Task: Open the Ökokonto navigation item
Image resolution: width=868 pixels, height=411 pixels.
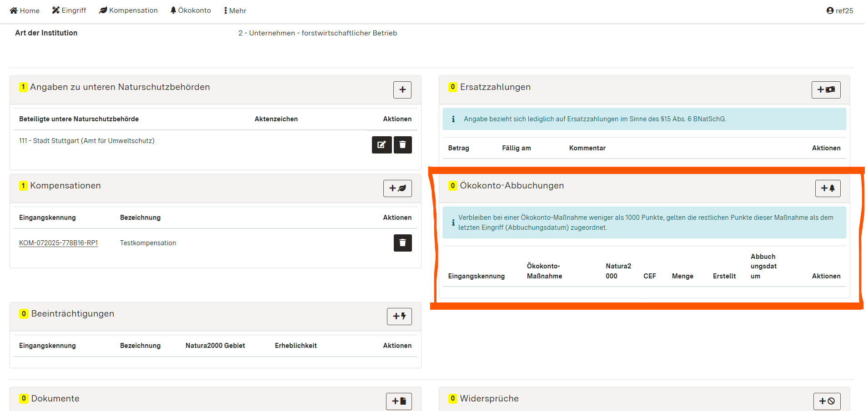Action: pyautogui.click(x=191, y=10)
